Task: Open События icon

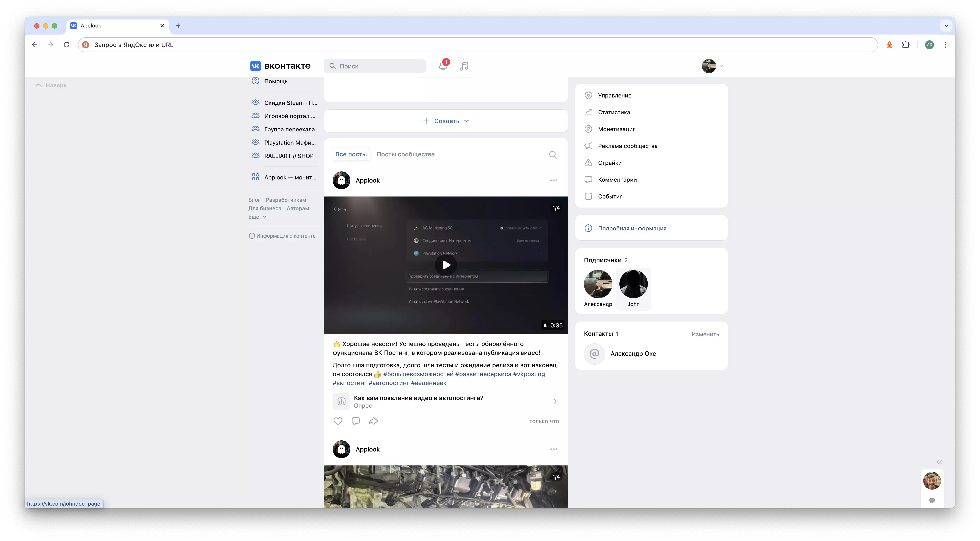Action: point(588,196)
